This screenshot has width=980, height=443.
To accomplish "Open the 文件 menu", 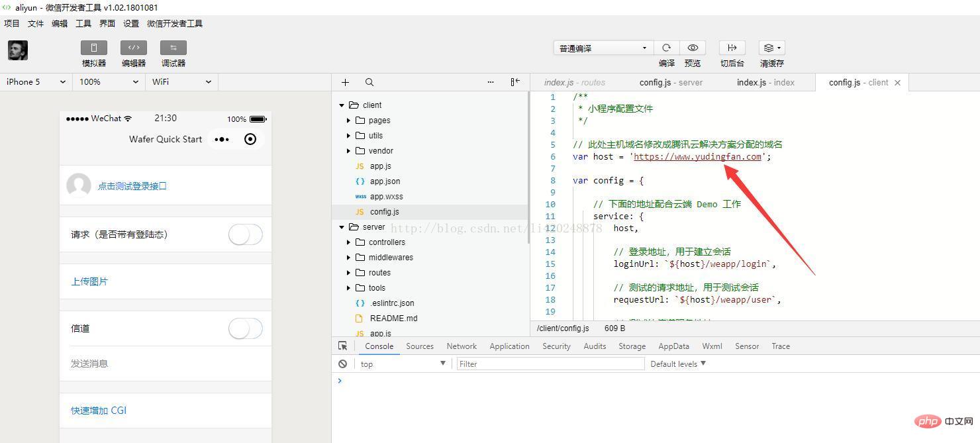I will [x=36, y=23].
